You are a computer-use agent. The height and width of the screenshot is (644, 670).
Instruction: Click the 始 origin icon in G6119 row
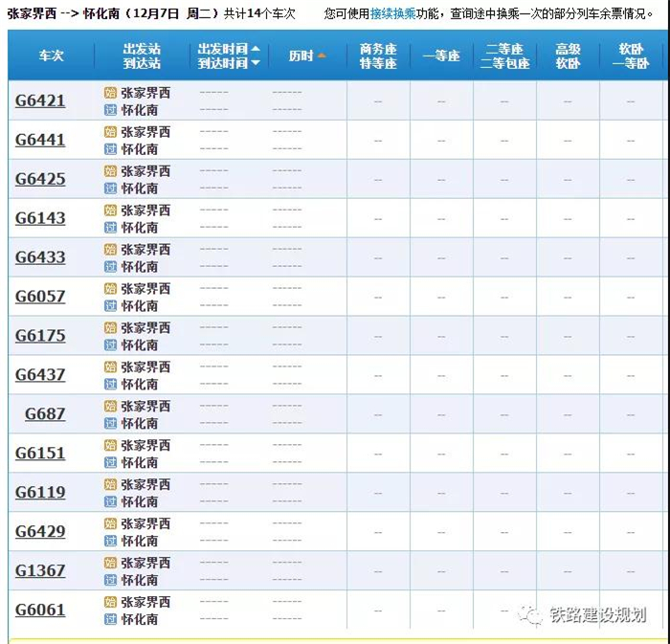click(110, 484)
